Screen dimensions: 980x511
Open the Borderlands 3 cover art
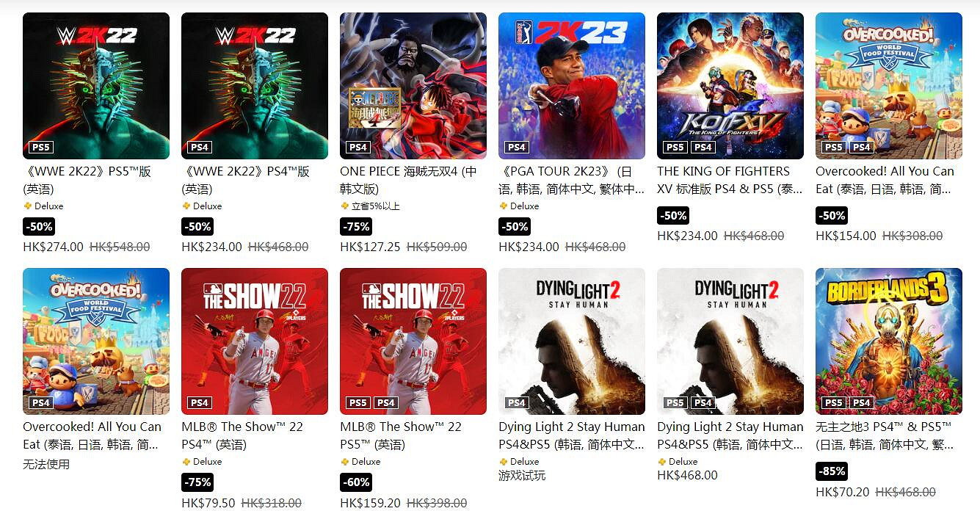[x=889, y=341]
